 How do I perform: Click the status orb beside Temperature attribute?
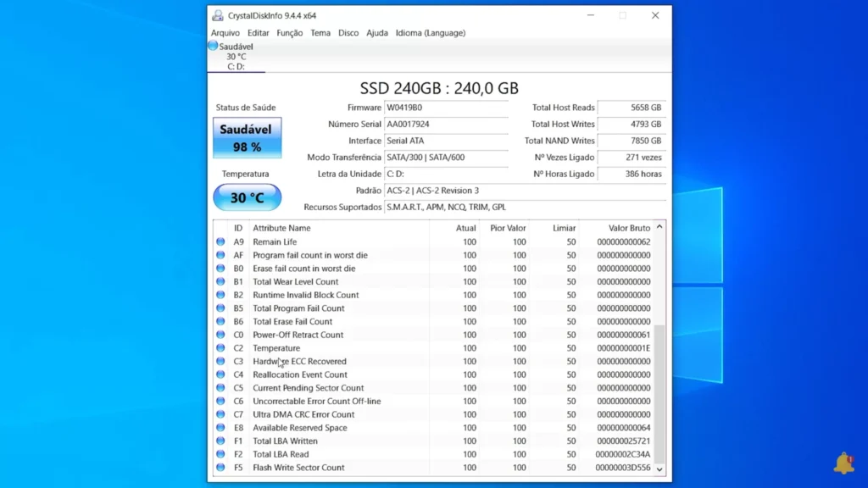pyautogui.click(x=220, y=348)
